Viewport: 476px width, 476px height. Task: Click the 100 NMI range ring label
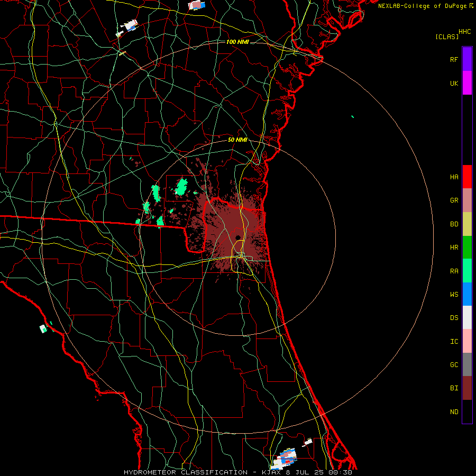tap(237, 42)
